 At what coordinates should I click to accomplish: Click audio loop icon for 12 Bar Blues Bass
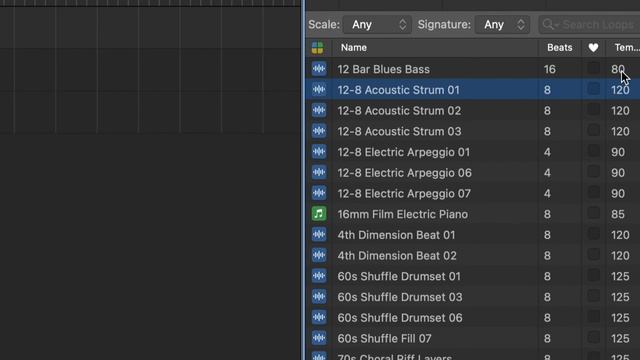point(319,69)
